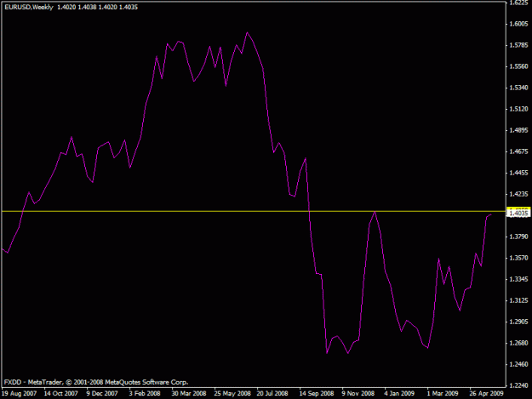Click the 19 Aug 2007 date label

click(19, 393)
